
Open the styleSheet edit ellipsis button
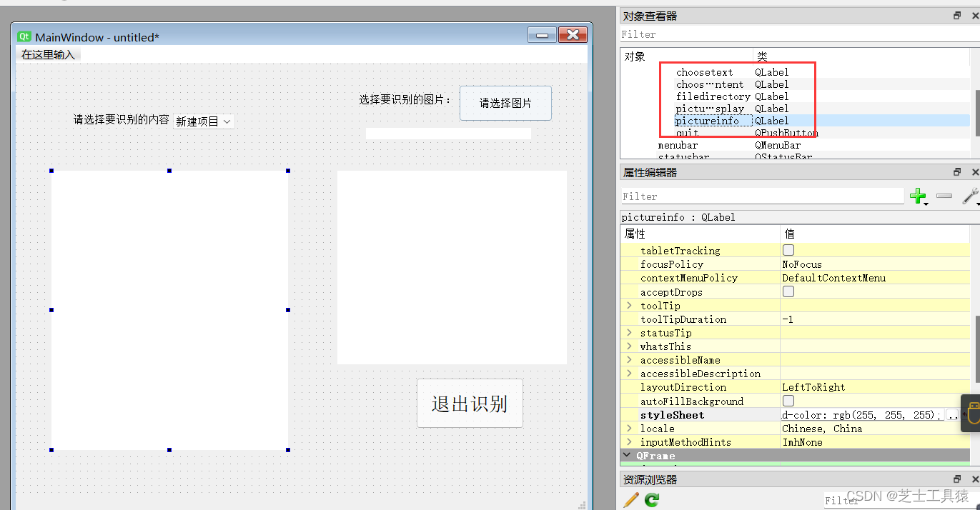click(952, 414)
